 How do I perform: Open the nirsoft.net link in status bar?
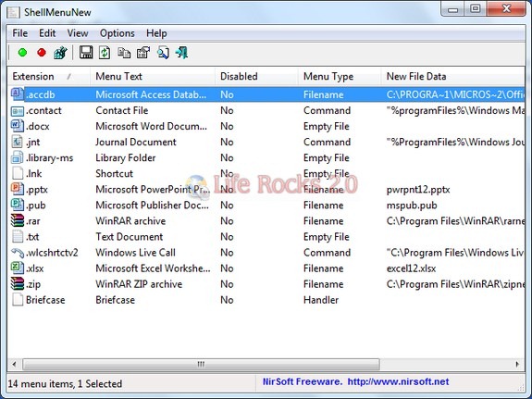click(x=398, y=381)
